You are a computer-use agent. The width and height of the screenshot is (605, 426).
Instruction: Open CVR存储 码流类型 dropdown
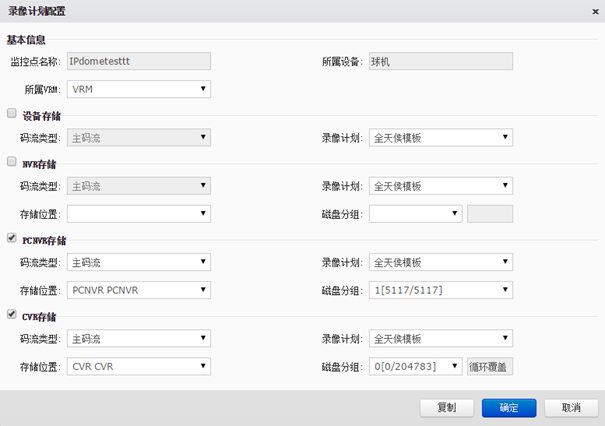click(139, 339)
